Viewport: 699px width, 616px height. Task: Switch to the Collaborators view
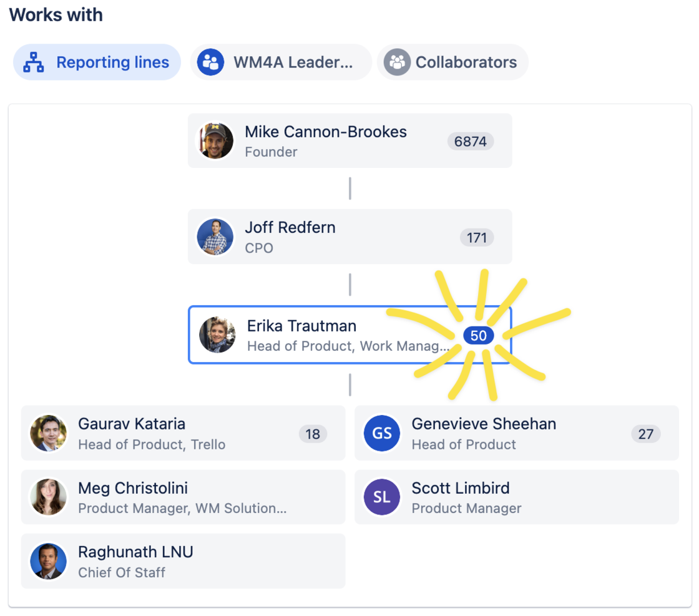452,62
